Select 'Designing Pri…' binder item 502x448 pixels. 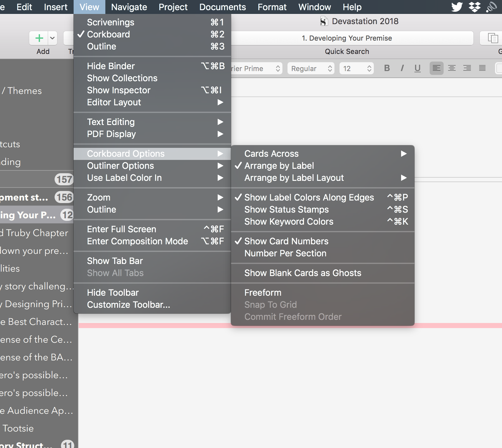(x=37, y=304)
